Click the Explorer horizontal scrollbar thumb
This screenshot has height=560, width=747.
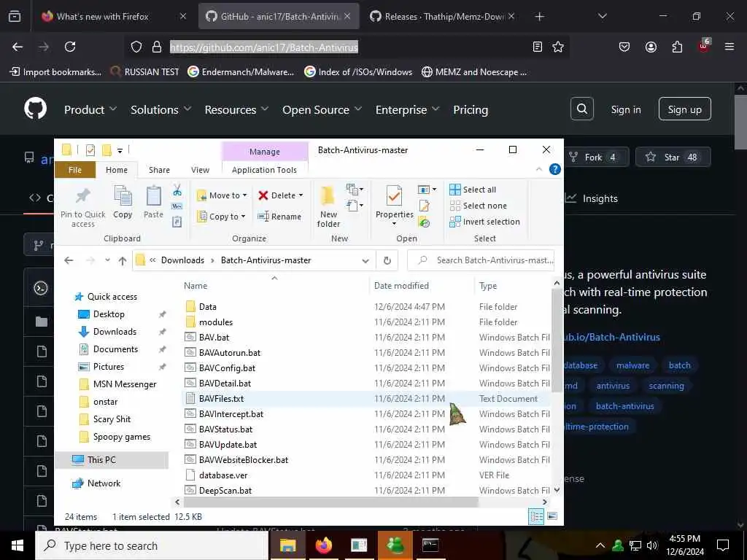click(x=330, y=502)
